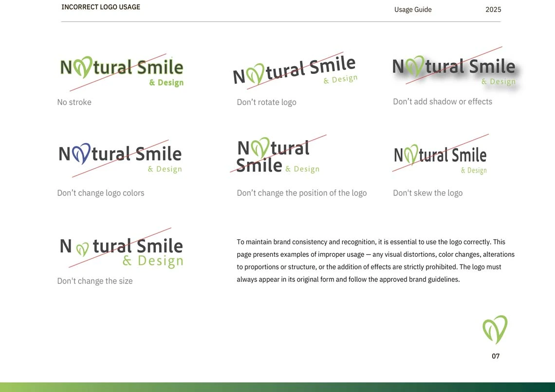The image size is (555, 392).
Task: Click the 'Don't change logo colors' caption
Action: pyautogui.click(x=101, y=193)
